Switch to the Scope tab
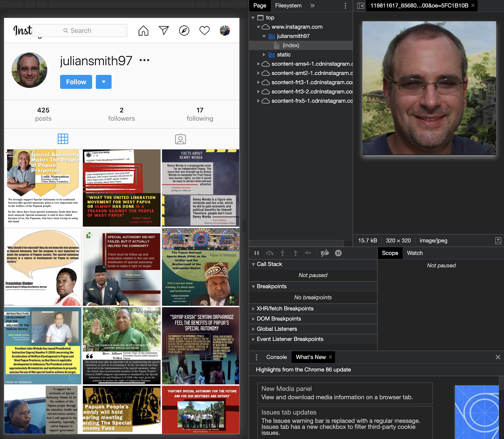This screenshot has height=439, width=504. [x=390, y=253]
